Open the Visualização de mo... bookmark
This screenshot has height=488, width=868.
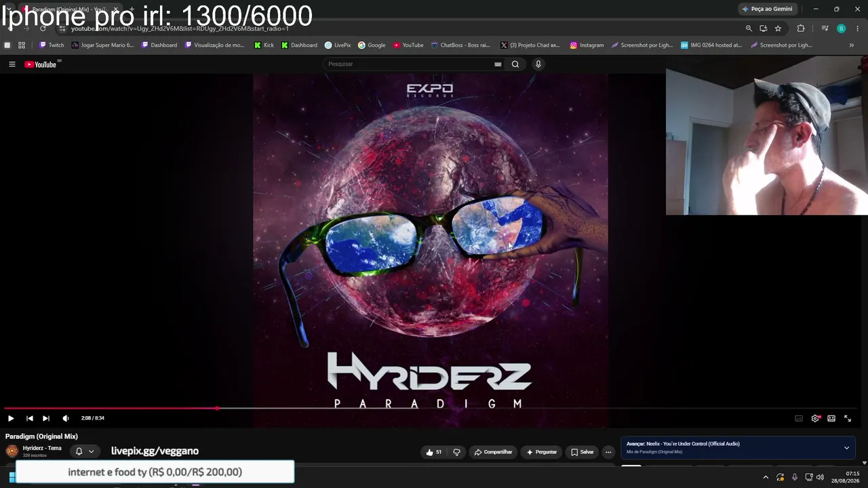pyautogui.click(x=214, y=45)
